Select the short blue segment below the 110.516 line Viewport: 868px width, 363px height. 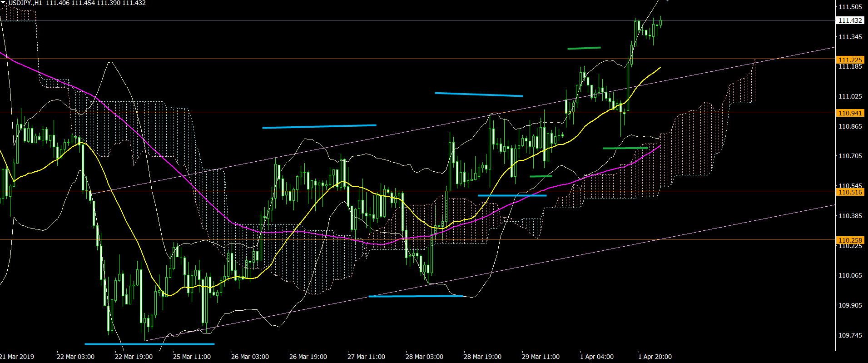tap(512, 195)
